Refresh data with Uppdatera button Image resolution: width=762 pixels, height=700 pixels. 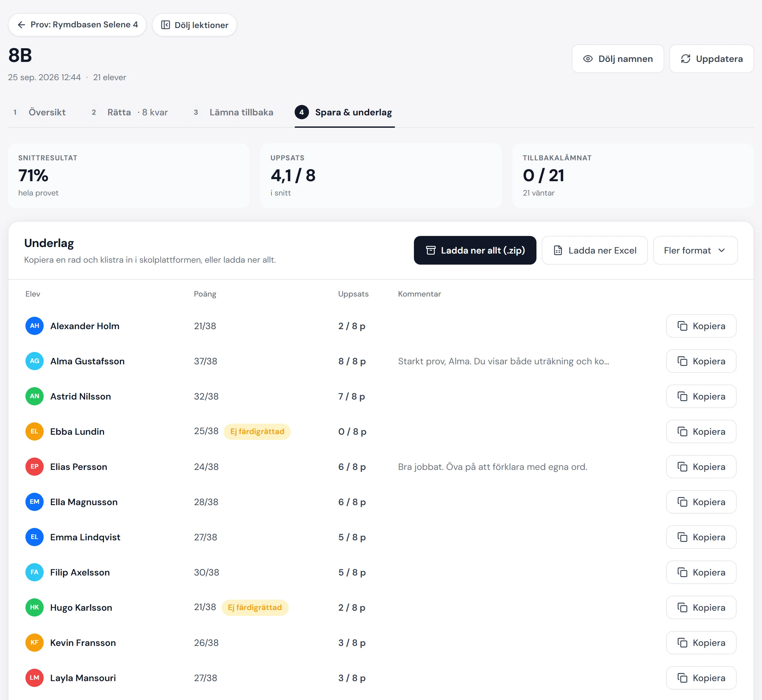711,59
